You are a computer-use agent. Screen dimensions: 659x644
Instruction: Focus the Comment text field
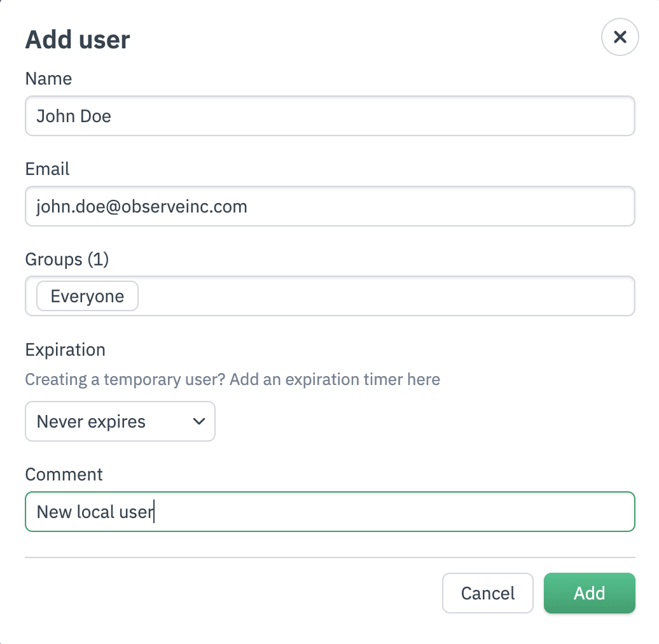pyautogui.click(x=382, y=512)
